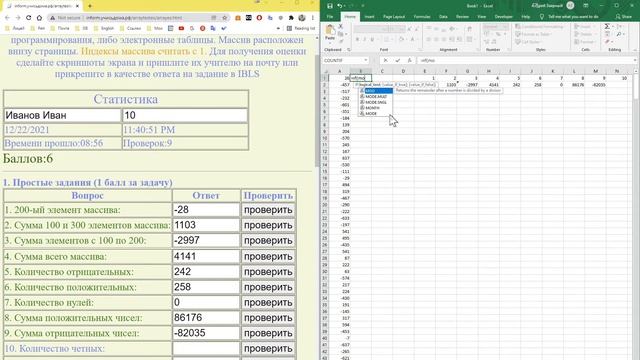Click the Undo arrow in Excel's quick access toolbar
Viewport: 640px width, 360px height.
click(340, 6)
